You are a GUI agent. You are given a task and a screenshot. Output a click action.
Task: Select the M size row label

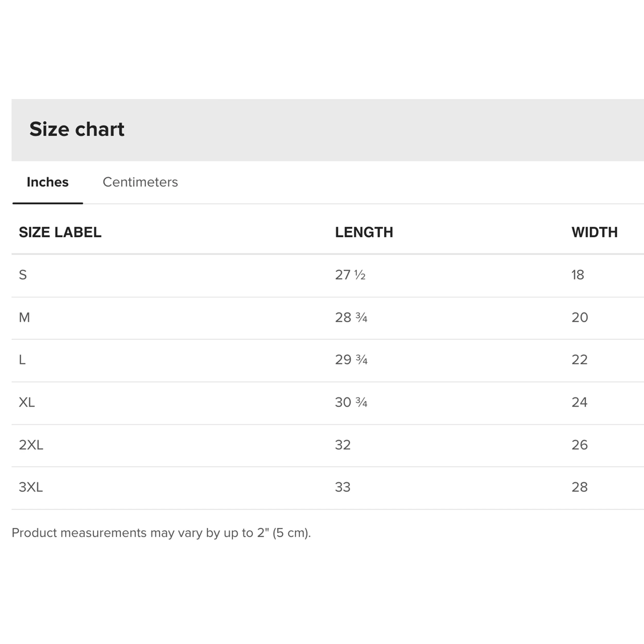24,317
